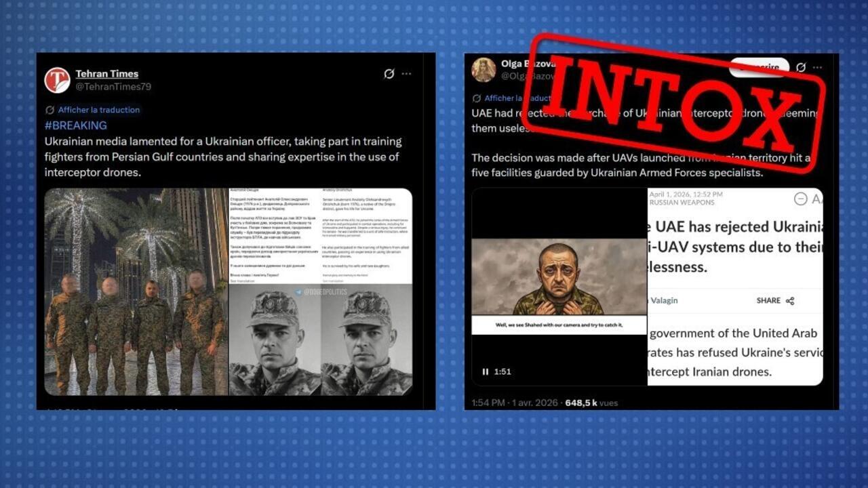Click the SHARE icon in the article screenshot
This screenshot has height=488, width=868.
click(789, 301)
